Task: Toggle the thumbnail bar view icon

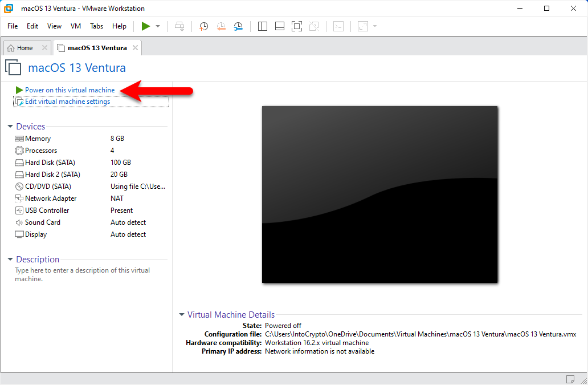Action: click(x=280, y=26)
